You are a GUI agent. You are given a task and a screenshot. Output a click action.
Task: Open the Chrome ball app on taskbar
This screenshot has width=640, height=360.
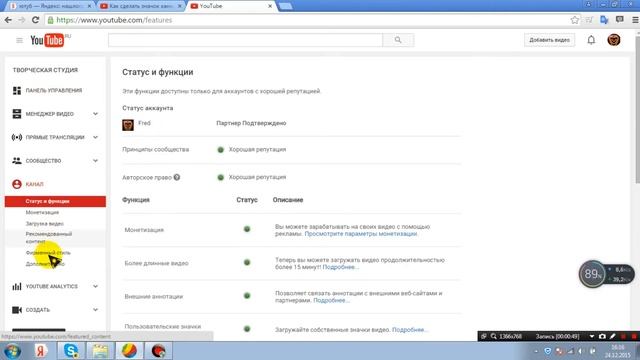click(129, 351)
